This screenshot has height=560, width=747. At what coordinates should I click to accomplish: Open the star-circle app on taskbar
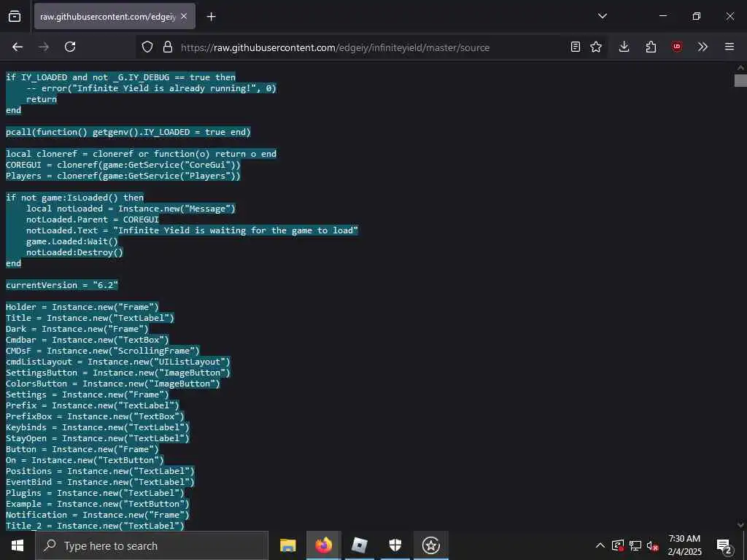pos(431,545)
